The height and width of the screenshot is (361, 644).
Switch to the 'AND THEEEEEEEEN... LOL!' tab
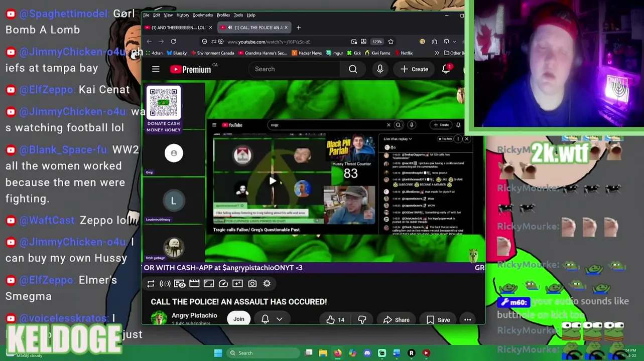pos(178,28)
